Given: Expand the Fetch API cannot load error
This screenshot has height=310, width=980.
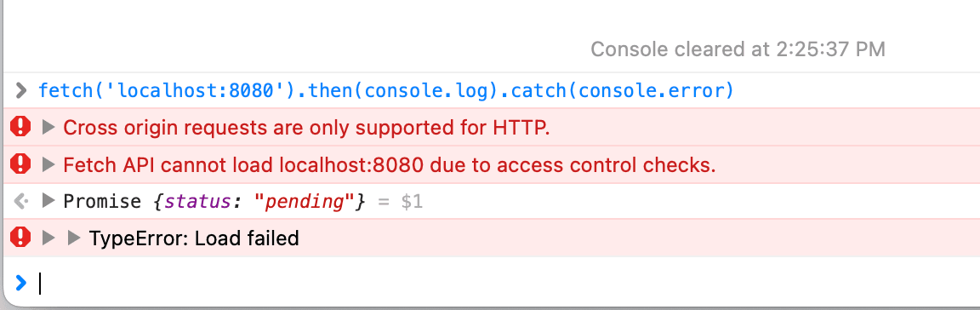Looking at the screenshot, I should (48, 164).
